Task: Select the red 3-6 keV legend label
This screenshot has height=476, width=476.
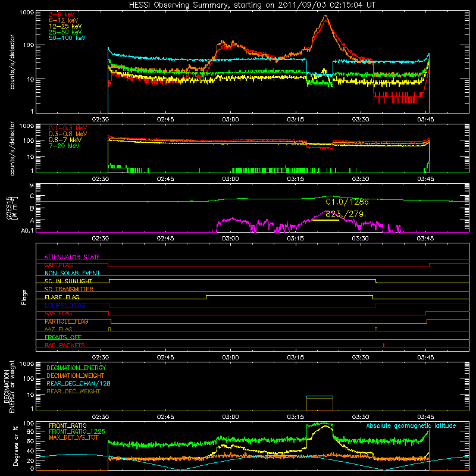Action: [62, 14]
